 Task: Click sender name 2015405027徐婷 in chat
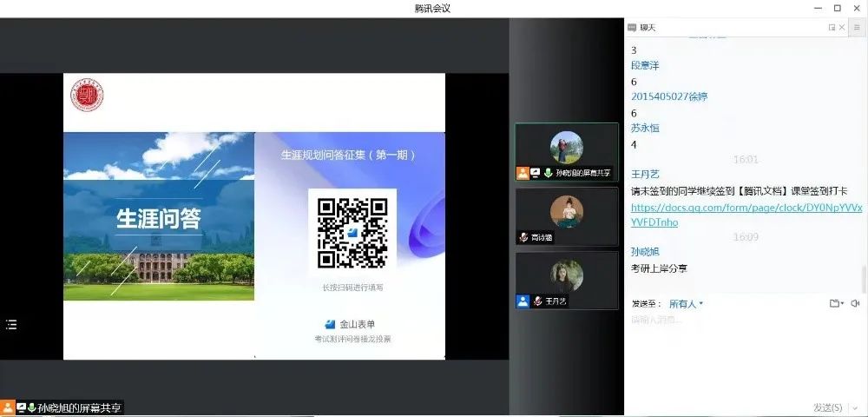click(x=669, y=96)
